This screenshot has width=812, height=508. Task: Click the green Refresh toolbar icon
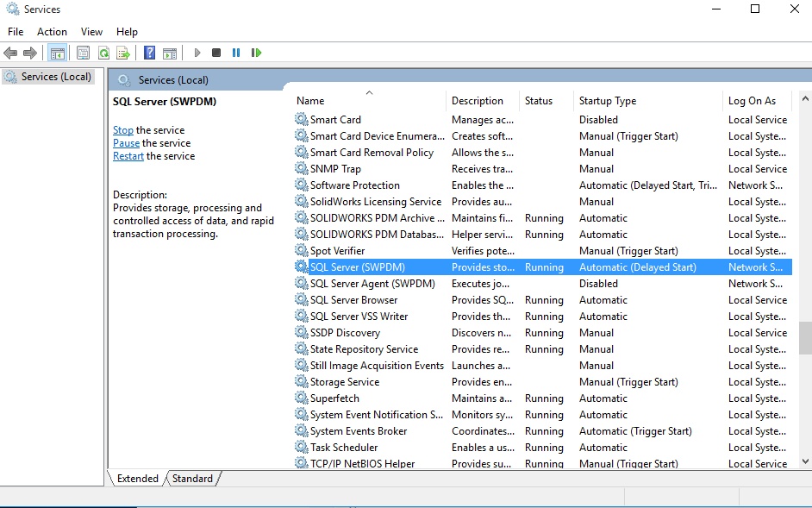click(x=103, y=53)
